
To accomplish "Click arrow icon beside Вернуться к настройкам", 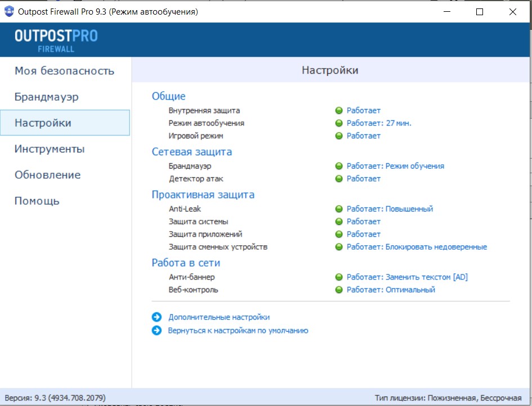I will tap(157, 331).
